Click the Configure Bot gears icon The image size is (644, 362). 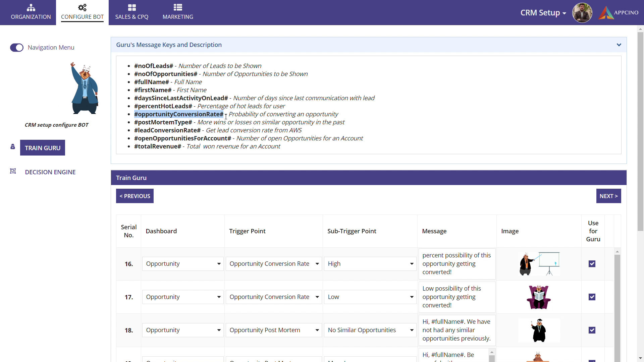(82, 7)
